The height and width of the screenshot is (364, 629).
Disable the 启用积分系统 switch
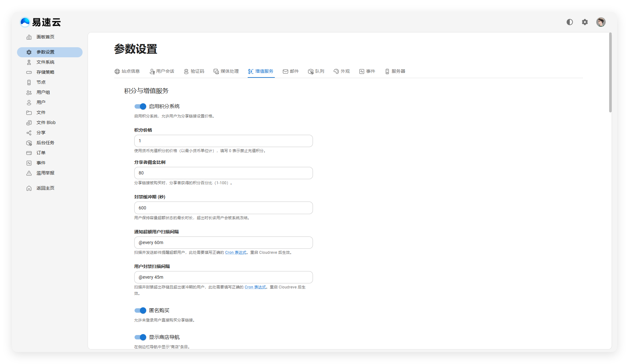(140, 106)
